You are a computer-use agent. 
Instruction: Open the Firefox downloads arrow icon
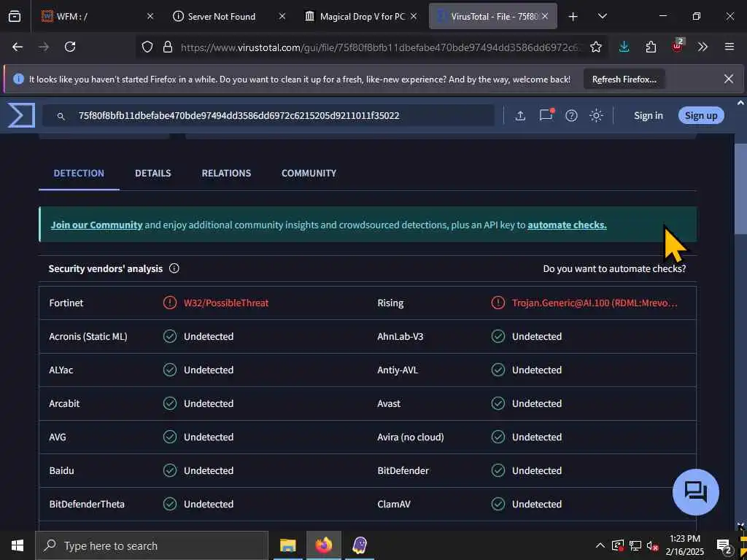point(624,47)
